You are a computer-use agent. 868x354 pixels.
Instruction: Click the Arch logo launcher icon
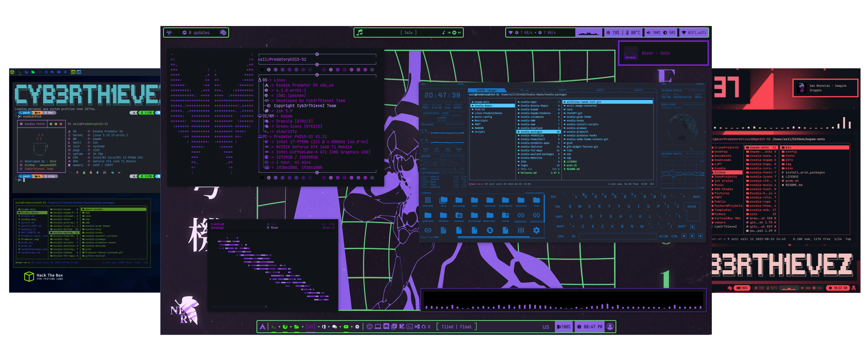(x=263, y=327)
